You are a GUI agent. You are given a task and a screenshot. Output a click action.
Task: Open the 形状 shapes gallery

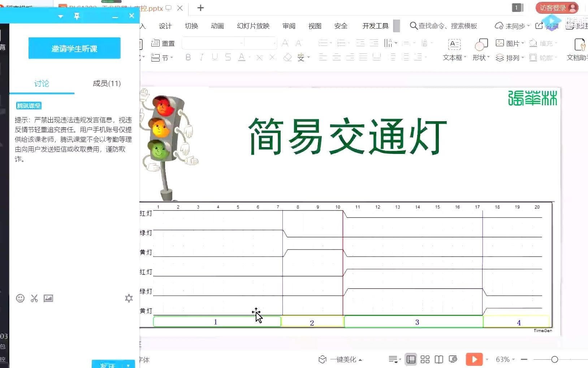coord(481,50)
